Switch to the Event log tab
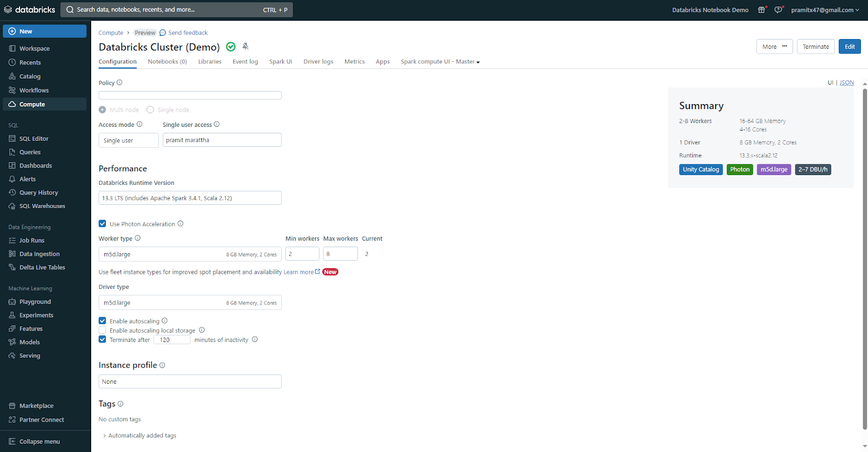 point(245,62)
